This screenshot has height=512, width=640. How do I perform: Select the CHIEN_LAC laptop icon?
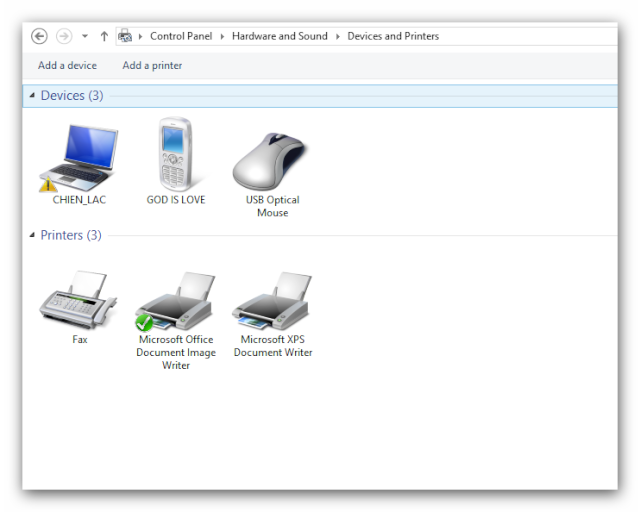click(x=79, y=158)
